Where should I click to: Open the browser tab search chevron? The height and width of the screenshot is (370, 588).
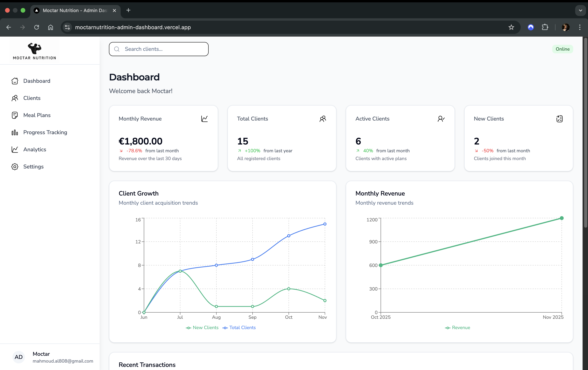pyautogui.click(x=580, y=10)
